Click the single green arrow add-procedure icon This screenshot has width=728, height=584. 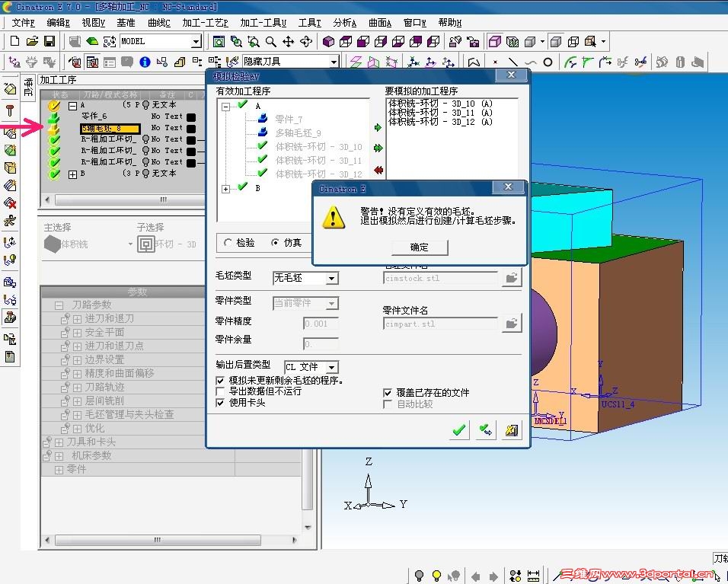point(378,127)
